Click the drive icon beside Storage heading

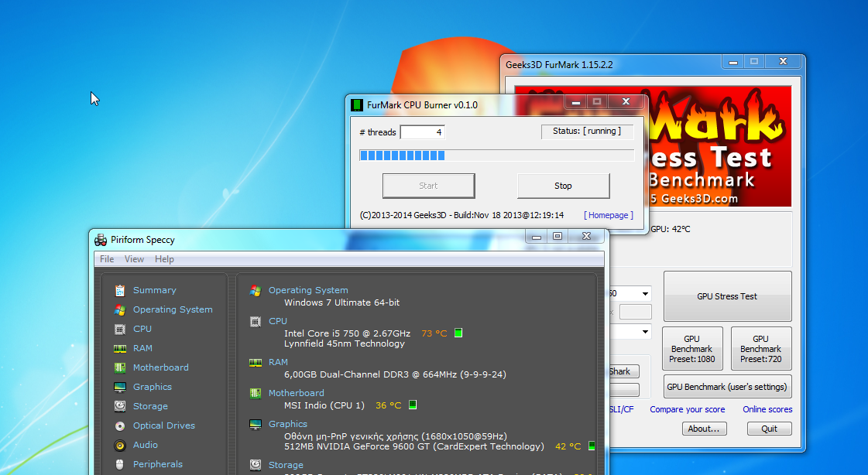click(256, 465)
